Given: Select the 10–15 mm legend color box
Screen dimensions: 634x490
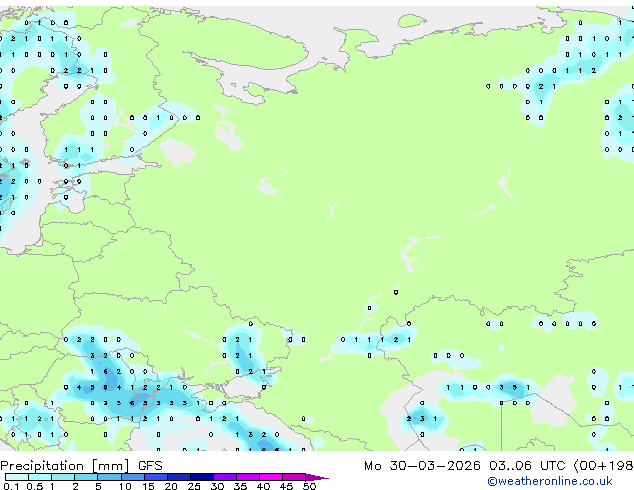Looking at the screenshot, I should [x=133, y=477].
